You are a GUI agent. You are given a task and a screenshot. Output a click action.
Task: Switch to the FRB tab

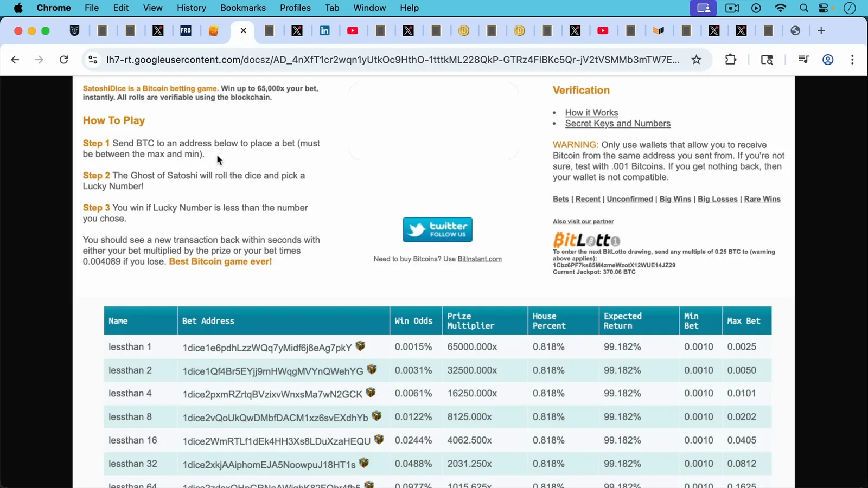click(x=186, y=31)
